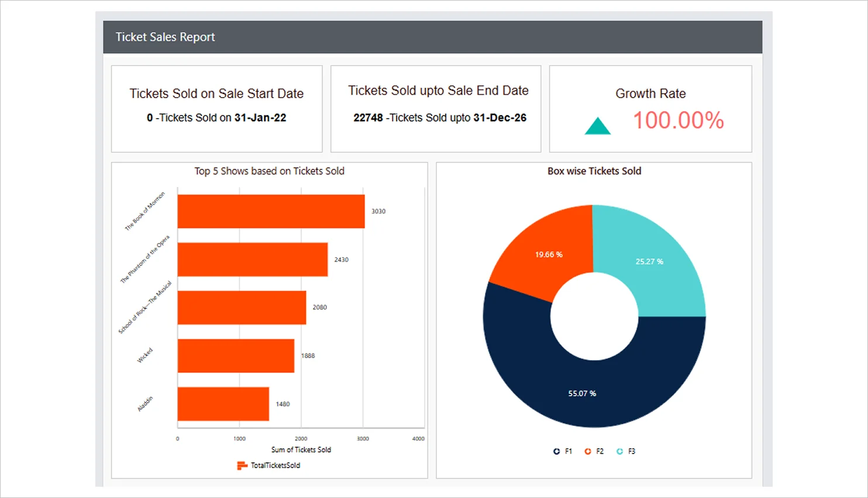Click the Top 5 Shows chart title
Viewport: 868px width, 498px height.
click(x=269, y=171)
